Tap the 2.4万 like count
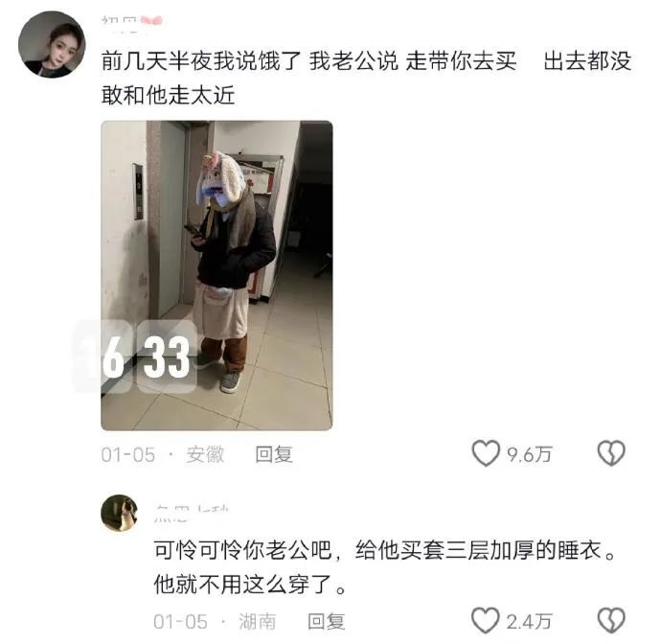Screen dimensions: 661x644 coord(529,622)
